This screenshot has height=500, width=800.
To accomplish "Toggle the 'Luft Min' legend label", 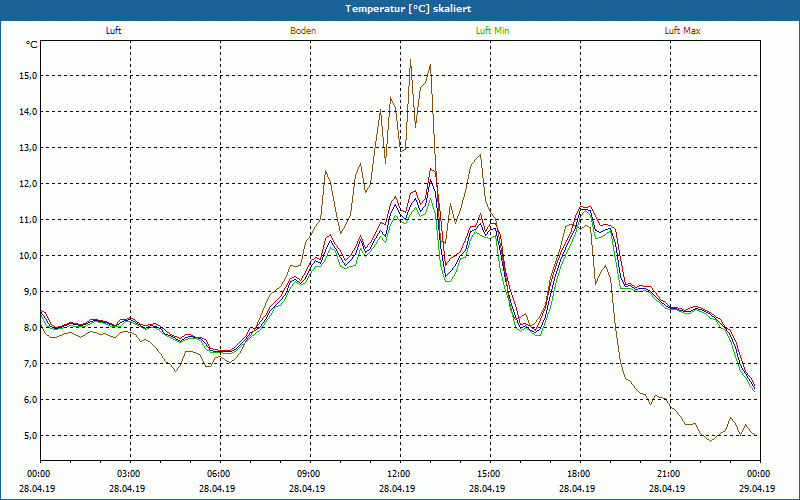I will coord(492,31).
